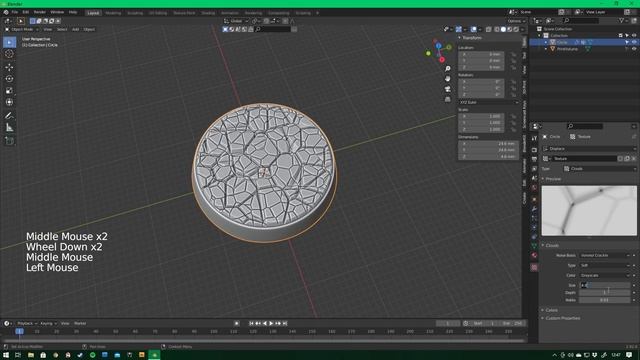640x360 pixels.
Task: Click the Blender logo menu icon
Action: coord(6,13)
